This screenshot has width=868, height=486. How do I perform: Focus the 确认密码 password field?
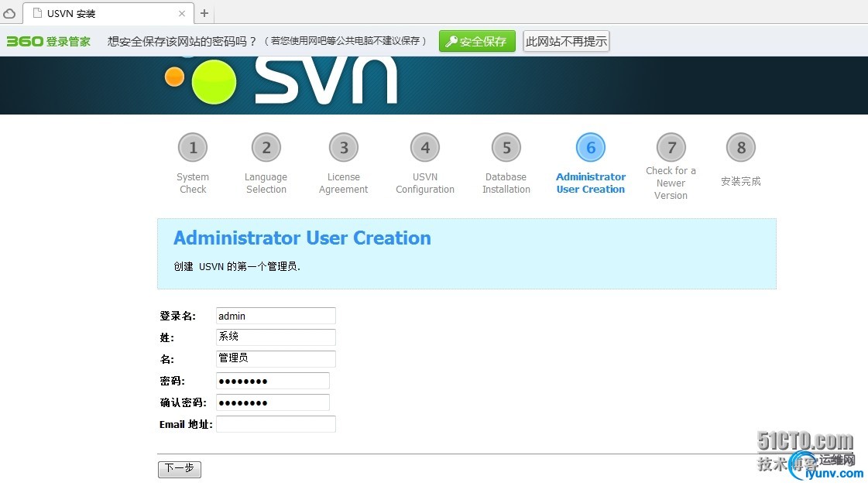pos(273,402)
